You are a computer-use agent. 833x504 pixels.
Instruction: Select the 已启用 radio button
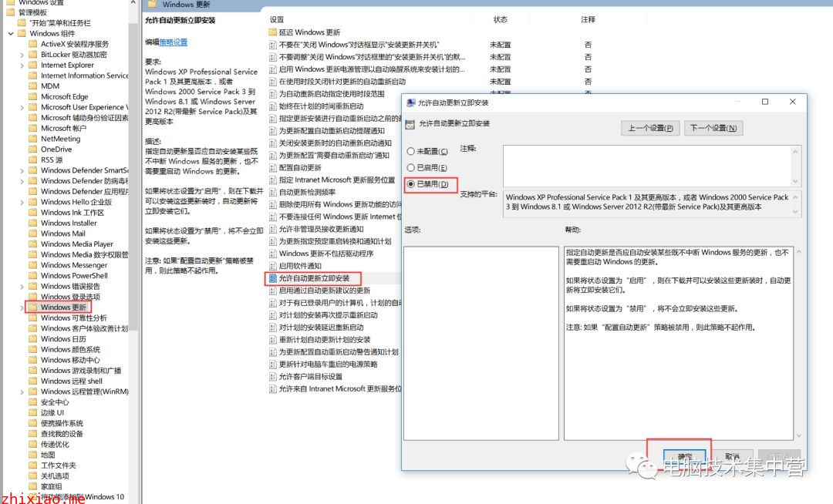(410, 168)
